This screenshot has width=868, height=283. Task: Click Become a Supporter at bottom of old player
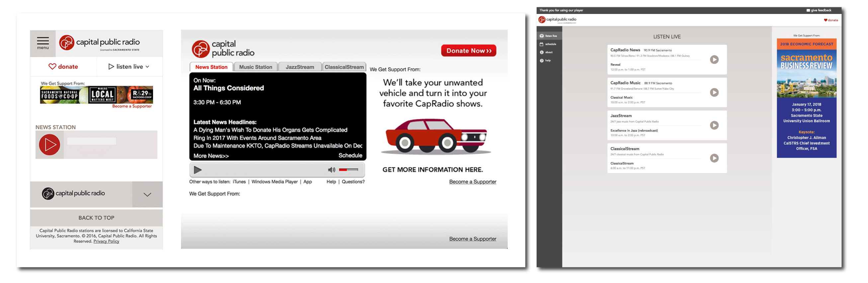click(x=473, y=239)
